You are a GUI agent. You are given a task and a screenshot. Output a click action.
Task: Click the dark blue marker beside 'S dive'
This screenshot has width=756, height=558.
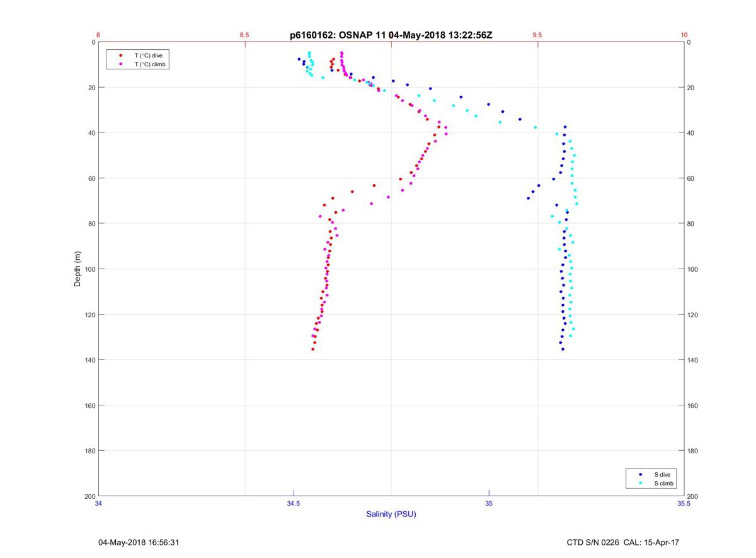point(641,474)
